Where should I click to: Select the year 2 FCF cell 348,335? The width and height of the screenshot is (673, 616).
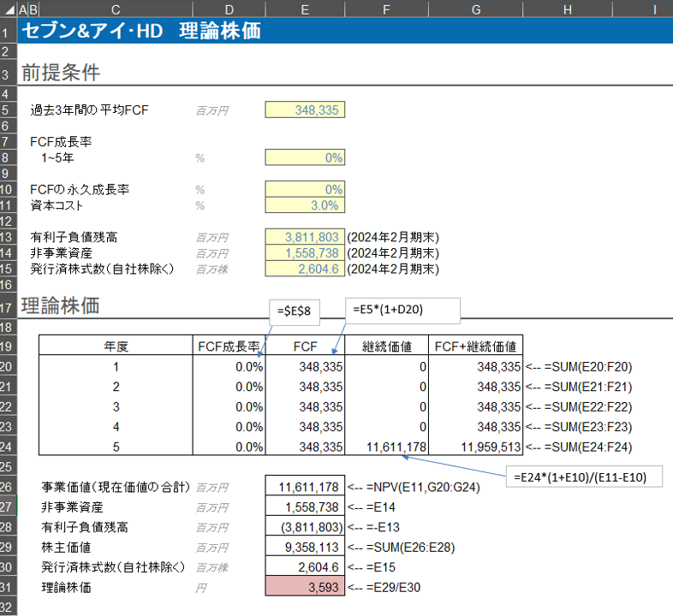pos(305,387)
